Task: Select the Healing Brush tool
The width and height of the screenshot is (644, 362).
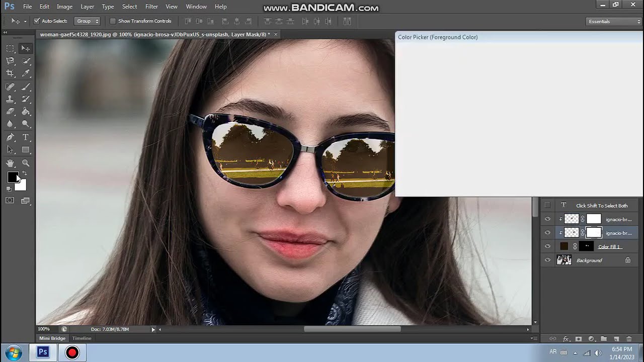Action: 10,87
